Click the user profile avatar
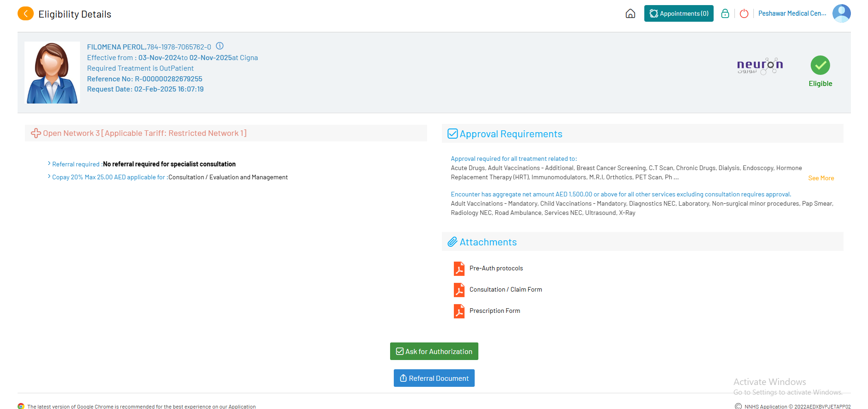The width and height of the screenshot is (868, 409). click(842, 13)
